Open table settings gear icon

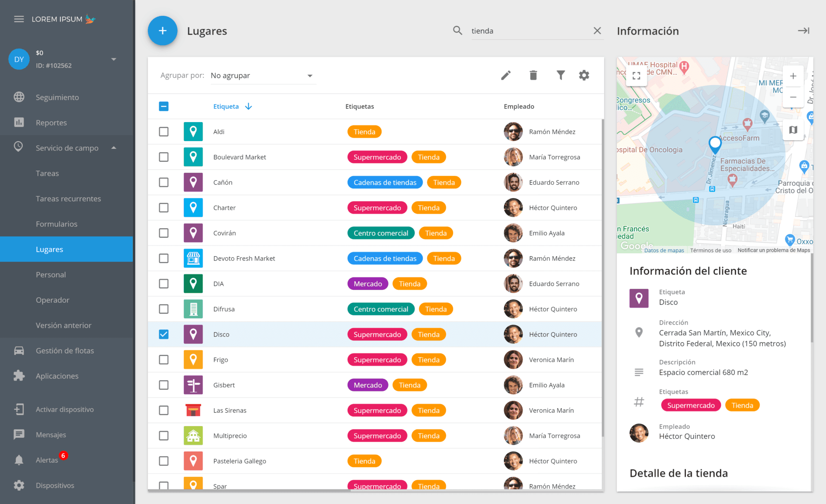point(584,75)
